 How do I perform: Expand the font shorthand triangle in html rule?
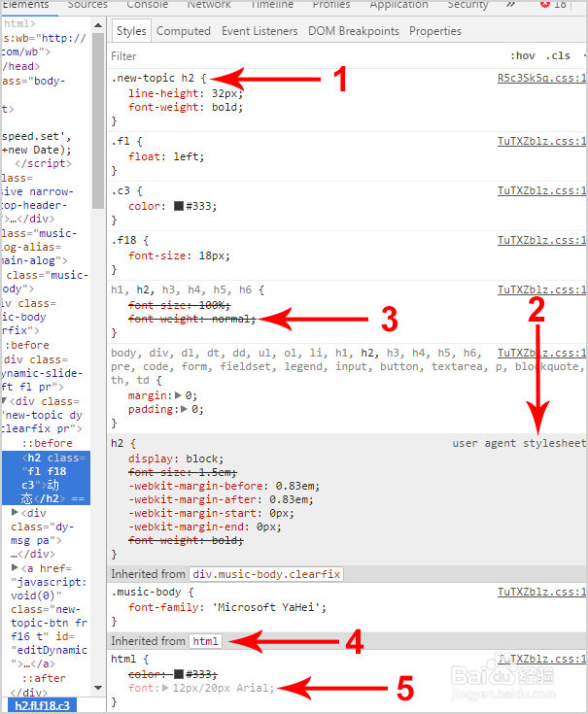pyautogui.click(x=165, y=688)
